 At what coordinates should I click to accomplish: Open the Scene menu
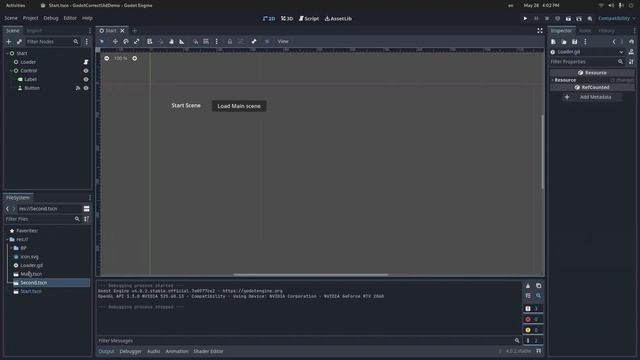click(11, 18)
